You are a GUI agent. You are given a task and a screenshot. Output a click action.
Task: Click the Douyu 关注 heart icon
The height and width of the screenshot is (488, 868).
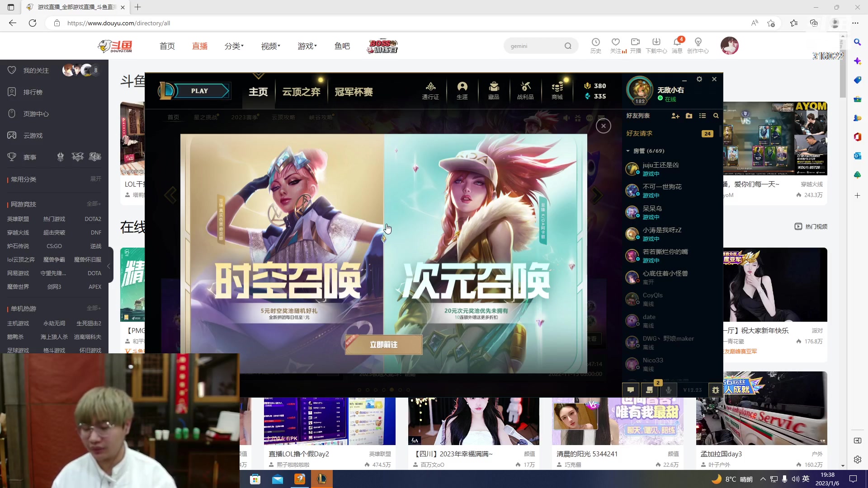point(616,46)
